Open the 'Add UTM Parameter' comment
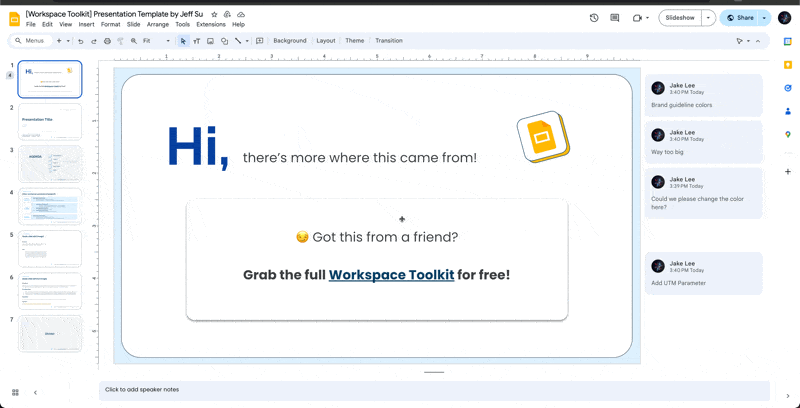The width and height of the screenshot is (800, 408). click(x=704, y=273)
